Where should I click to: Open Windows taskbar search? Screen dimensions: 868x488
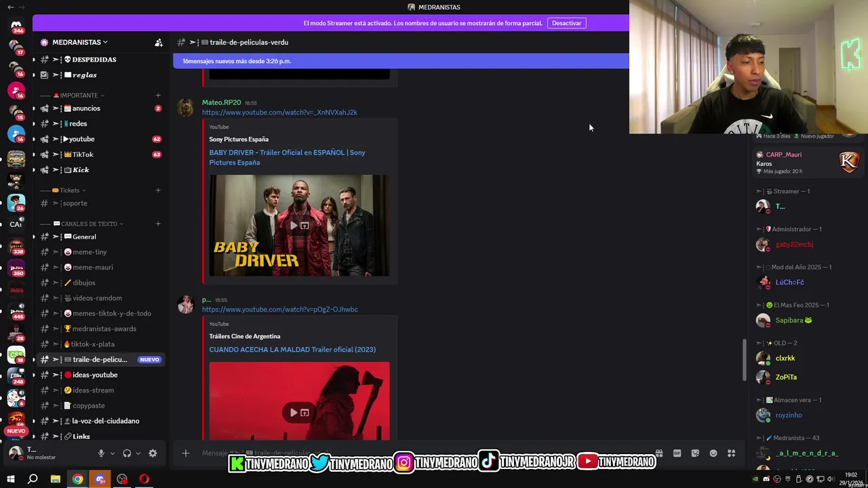33,479
